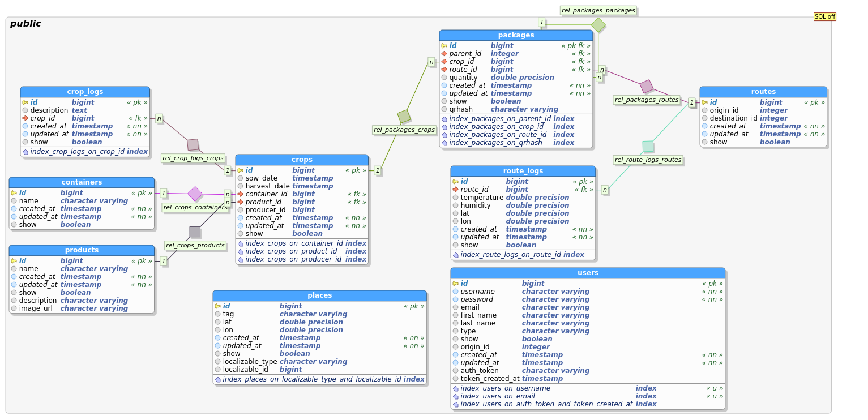Click the key icon in crops table
The image size is (868, 420).
coord(240,170)
